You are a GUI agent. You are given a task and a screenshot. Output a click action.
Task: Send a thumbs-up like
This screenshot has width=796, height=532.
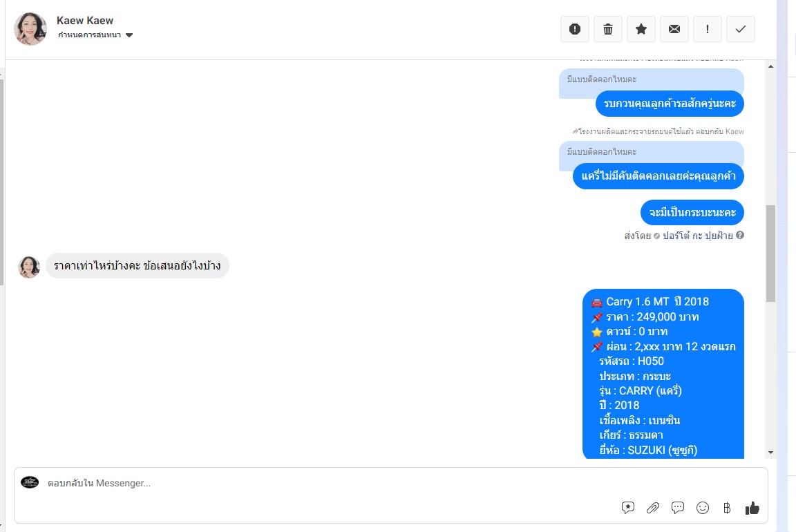pyautogui.click(x=752, y=508)
